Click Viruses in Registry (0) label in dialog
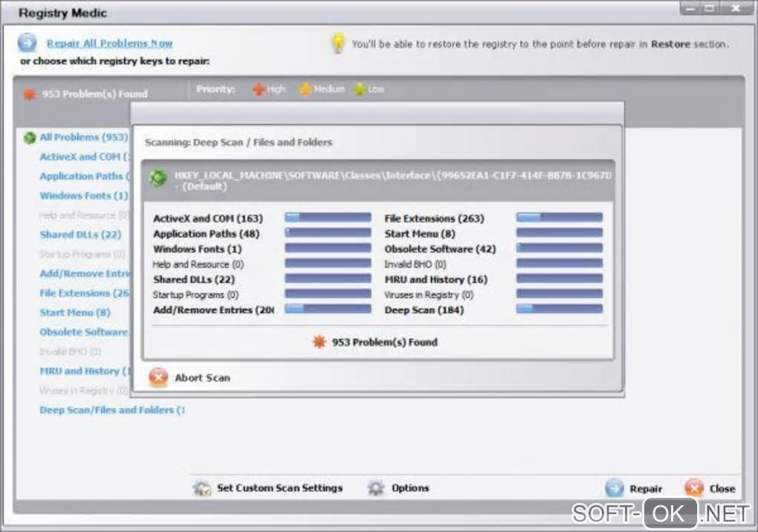 point(430,295)
